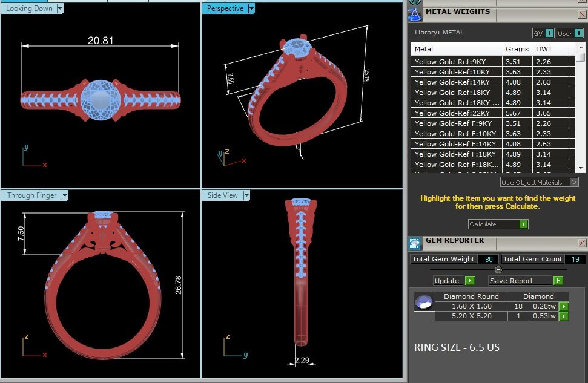The image size is (588, 383).
Task: Select Yellow Gold-Ref F:9KY row
Action: pyautogui.click(x=493, y=123)
